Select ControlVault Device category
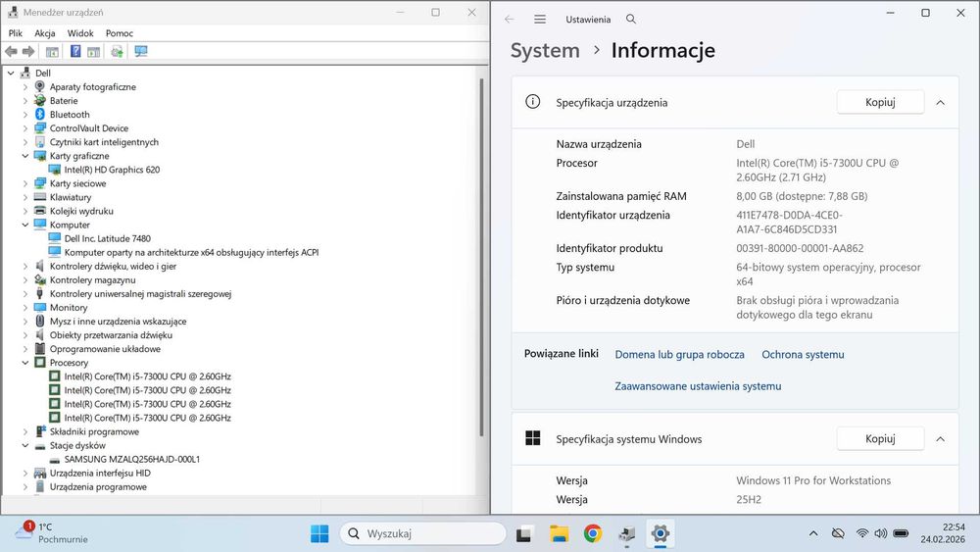Viewport: 980px width, 552px height. tap(89, 128)
